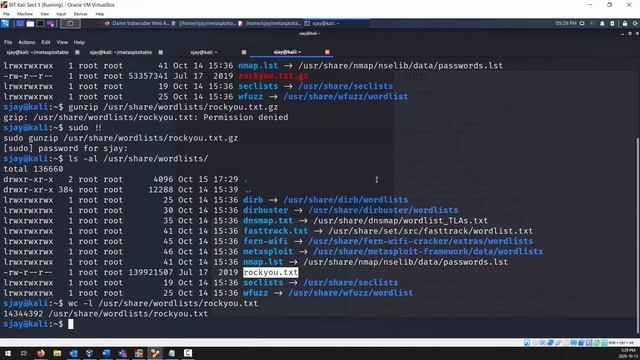Click highlighted rockyou.txt filename
The image size is (640, 360).
271,272
